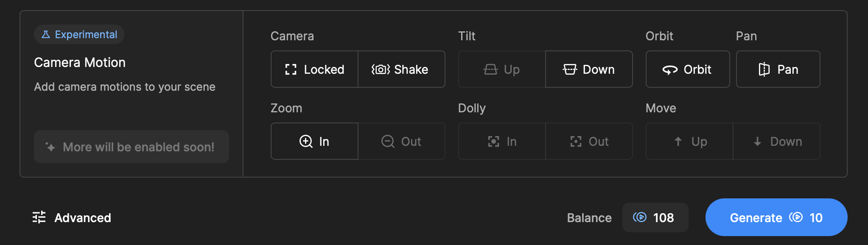Click the Tilt Down icon
The height and width of the screenshot is (245, 868).
570,70
